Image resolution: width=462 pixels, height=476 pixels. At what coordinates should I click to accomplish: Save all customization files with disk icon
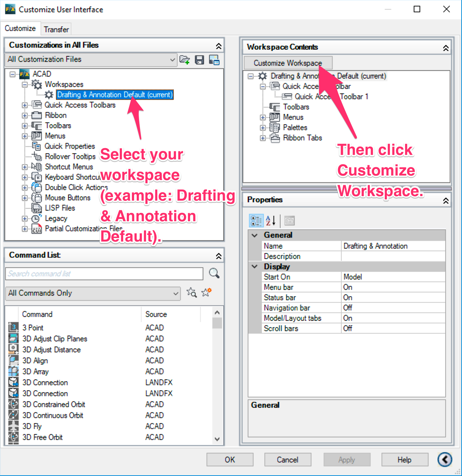pyautogui.click(x=199, y=60)
